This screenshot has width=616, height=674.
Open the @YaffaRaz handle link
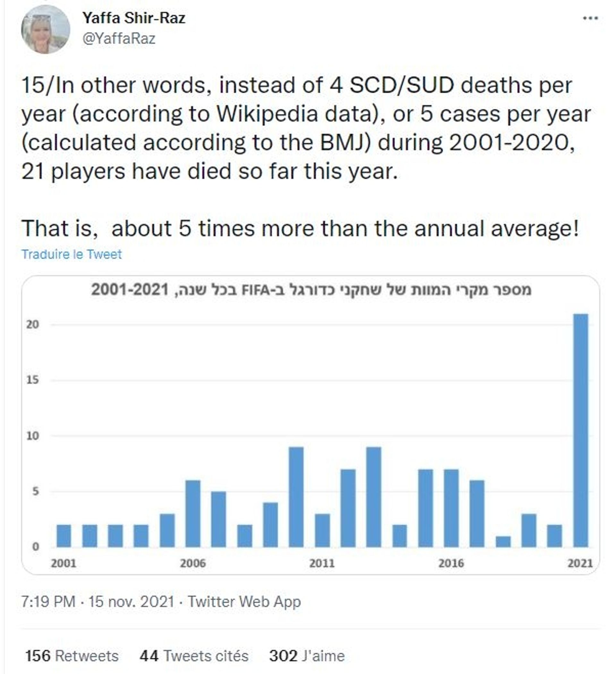(x=119, y=39)
